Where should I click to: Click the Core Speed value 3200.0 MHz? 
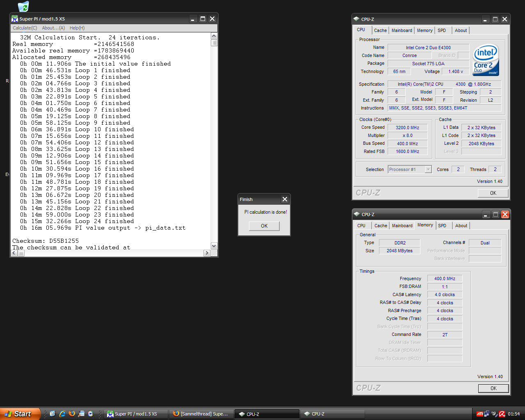(407, 128)
